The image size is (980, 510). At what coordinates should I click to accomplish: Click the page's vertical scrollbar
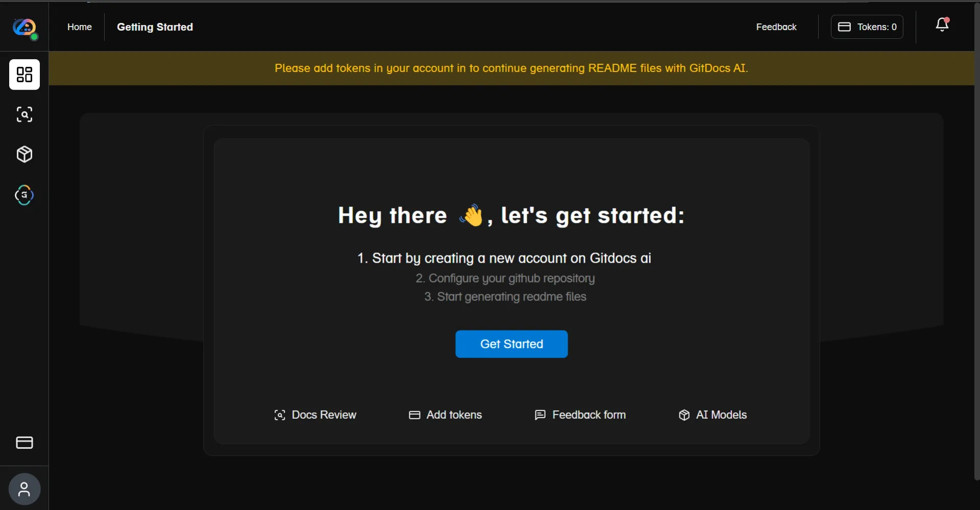click(x=976, y=240)
